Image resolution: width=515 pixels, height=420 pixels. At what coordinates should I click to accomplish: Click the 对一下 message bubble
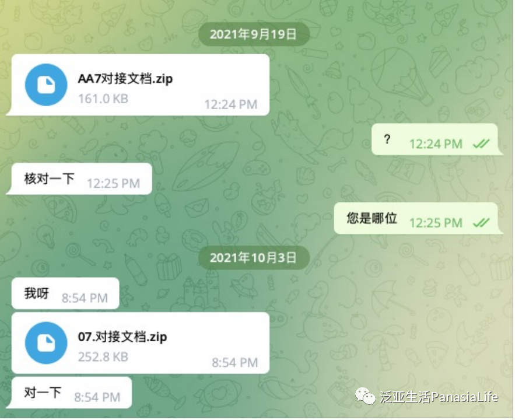tap(69, 393)
